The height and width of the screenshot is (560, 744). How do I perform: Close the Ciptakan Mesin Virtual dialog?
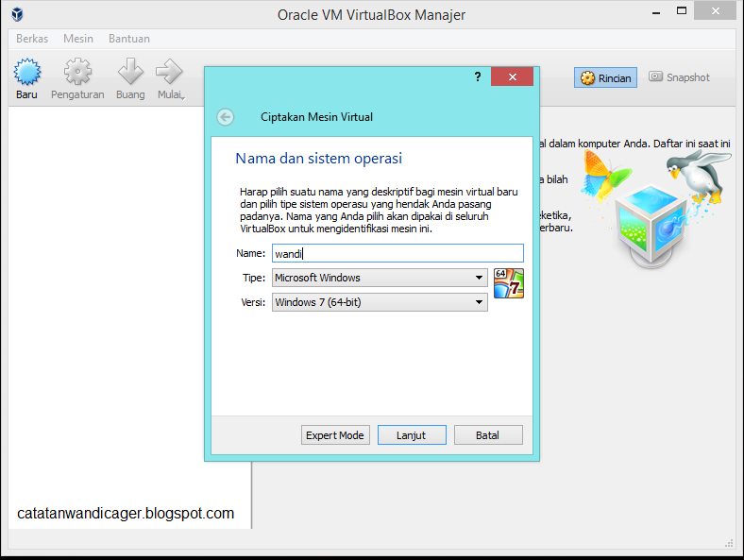[512, 76]
